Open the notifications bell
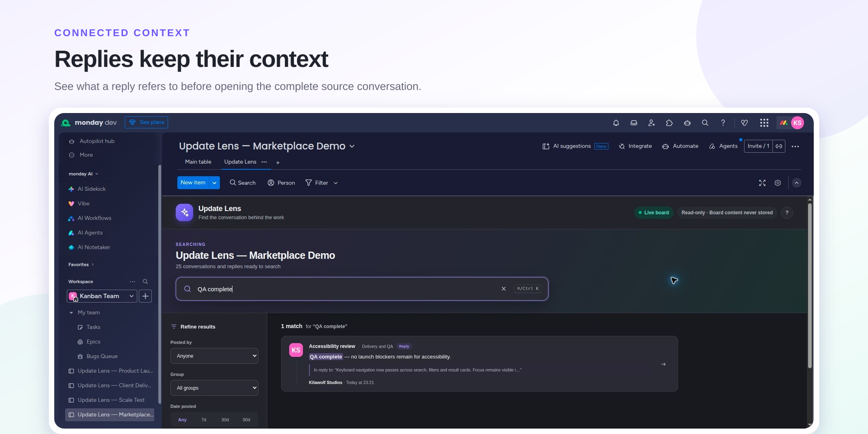This screenshot has height=434, width=868. point(616,123)
